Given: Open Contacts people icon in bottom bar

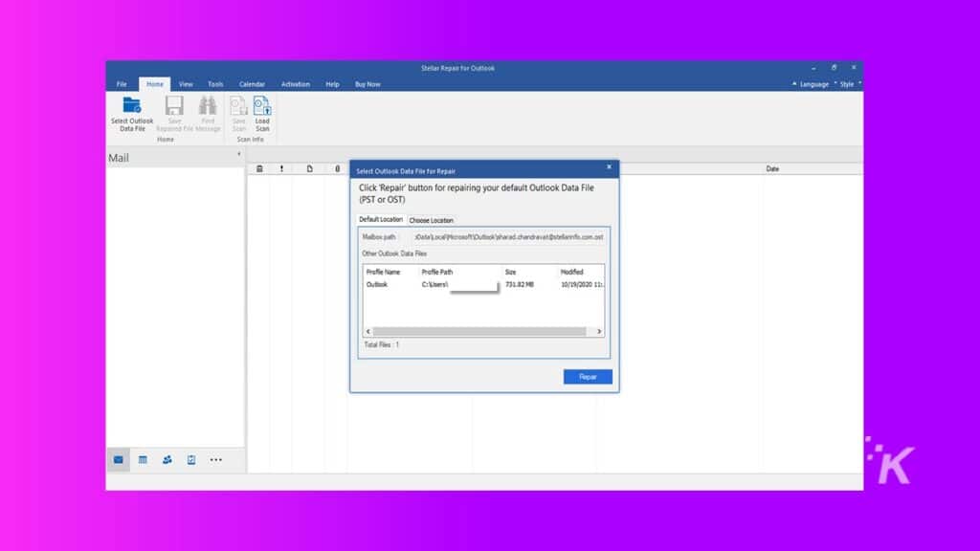Looking at the screenshot, I should [167, 460].
